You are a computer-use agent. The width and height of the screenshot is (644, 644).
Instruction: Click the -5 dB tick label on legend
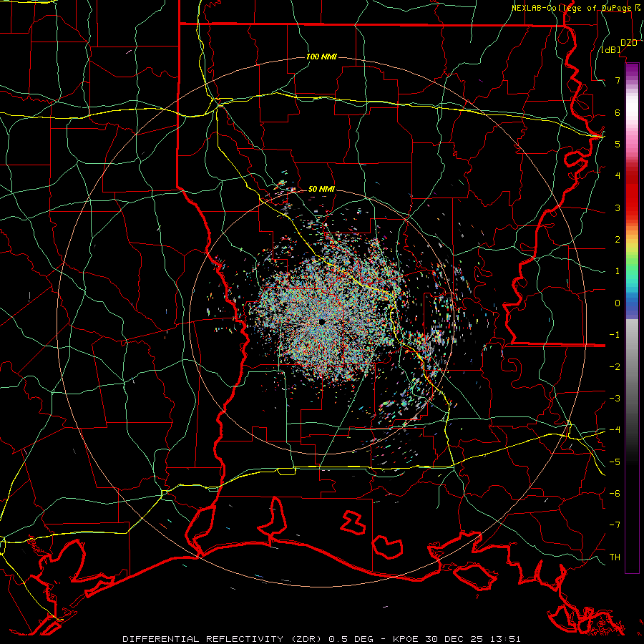[615, 462]
